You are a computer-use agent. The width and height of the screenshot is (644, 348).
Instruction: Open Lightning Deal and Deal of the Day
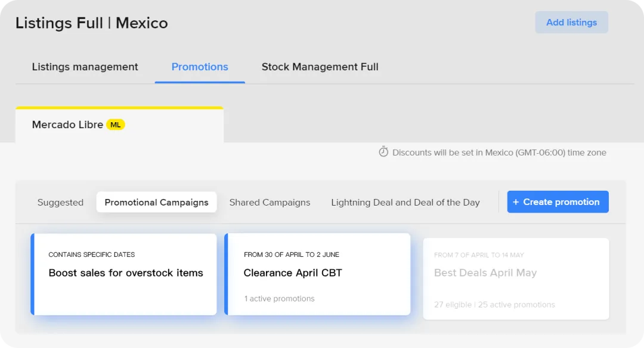(x=405, y=203)
